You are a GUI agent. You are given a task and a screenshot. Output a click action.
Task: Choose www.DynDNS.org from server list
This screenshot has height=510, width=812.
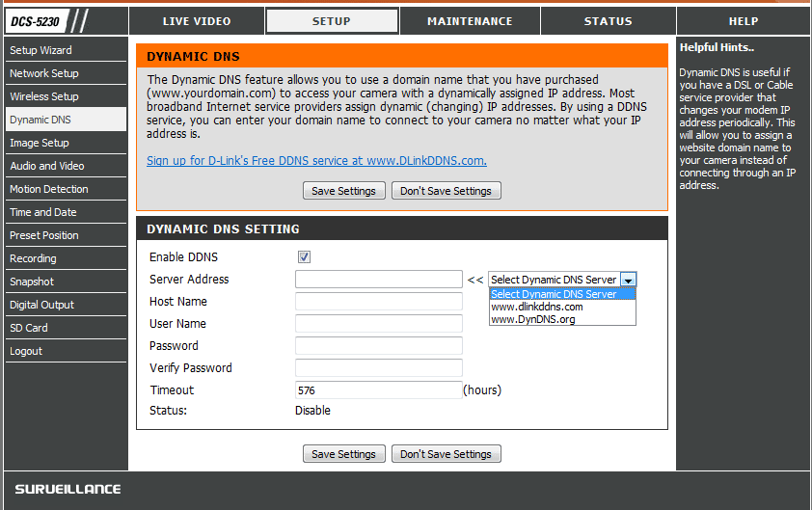pos(562,319)
